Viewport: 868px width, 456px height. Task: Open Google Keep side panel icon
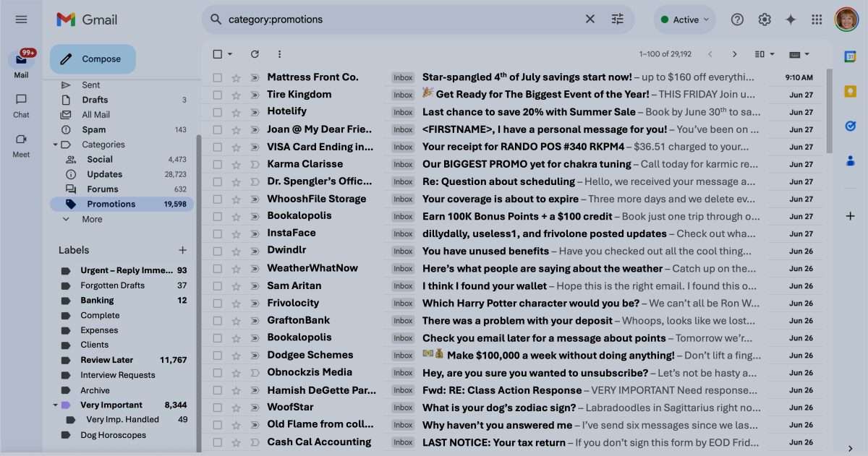pyautogui.click(x=850, y=91)
